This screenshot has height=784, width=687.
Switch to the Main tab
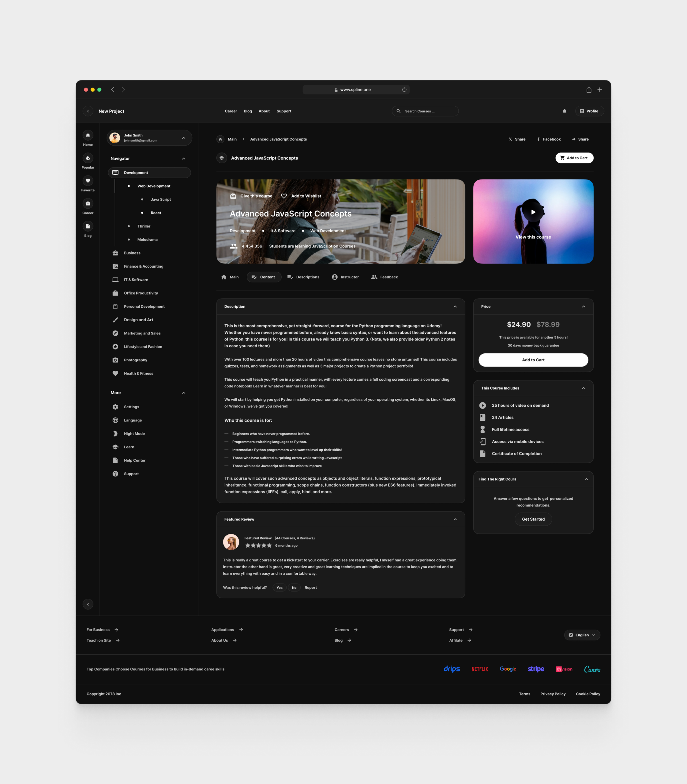(230, 277)
